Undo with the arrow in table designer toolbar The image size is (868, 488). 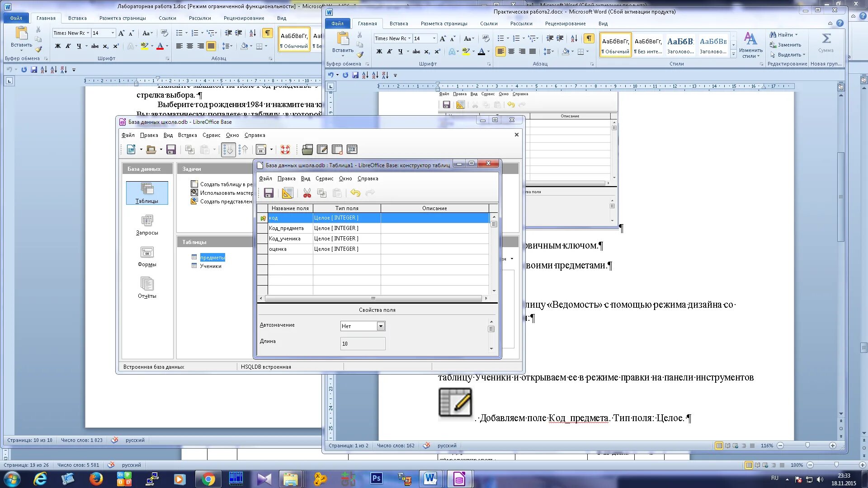tap(355, 193)
